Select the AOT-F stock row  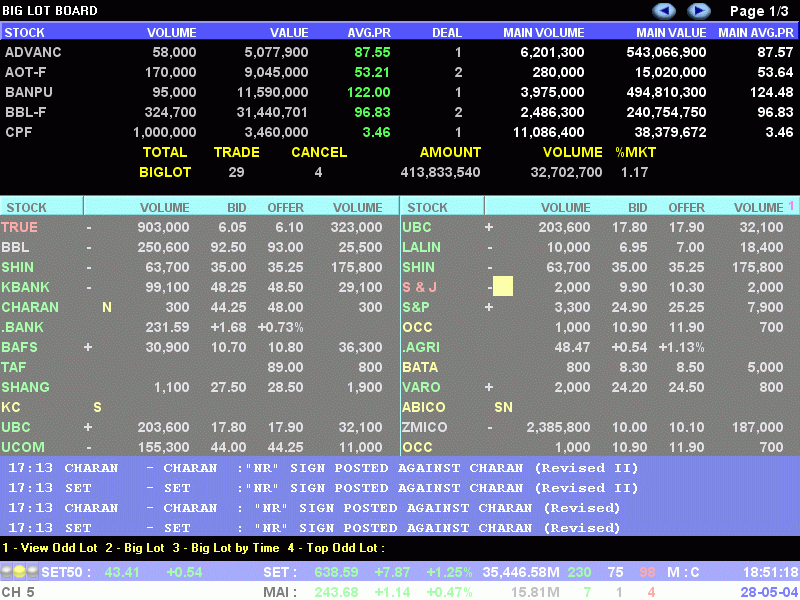[400, 72]
